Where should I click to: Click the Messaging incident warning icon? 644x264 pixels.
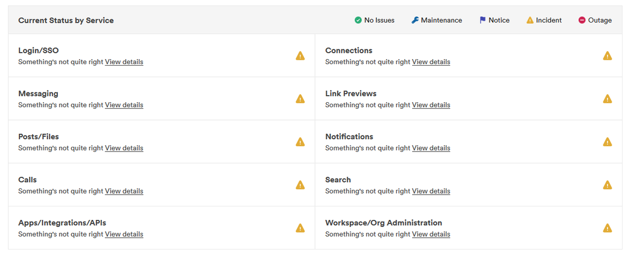pos(300,99)
